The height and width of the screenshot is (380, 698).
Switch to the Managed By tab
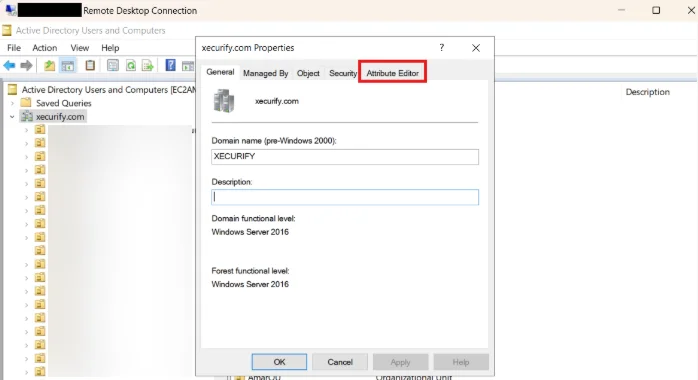click(x=266, y=73)
